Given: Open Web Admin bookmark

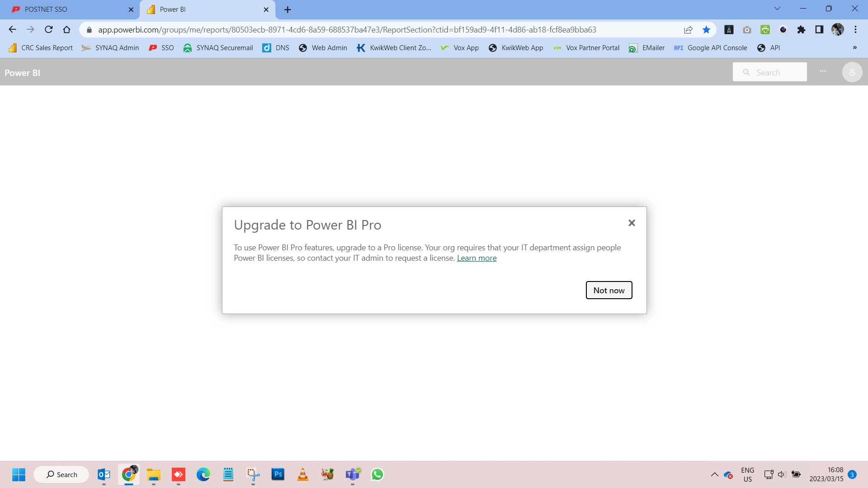Looking at the screenshot, I should (x=323, y=48).
